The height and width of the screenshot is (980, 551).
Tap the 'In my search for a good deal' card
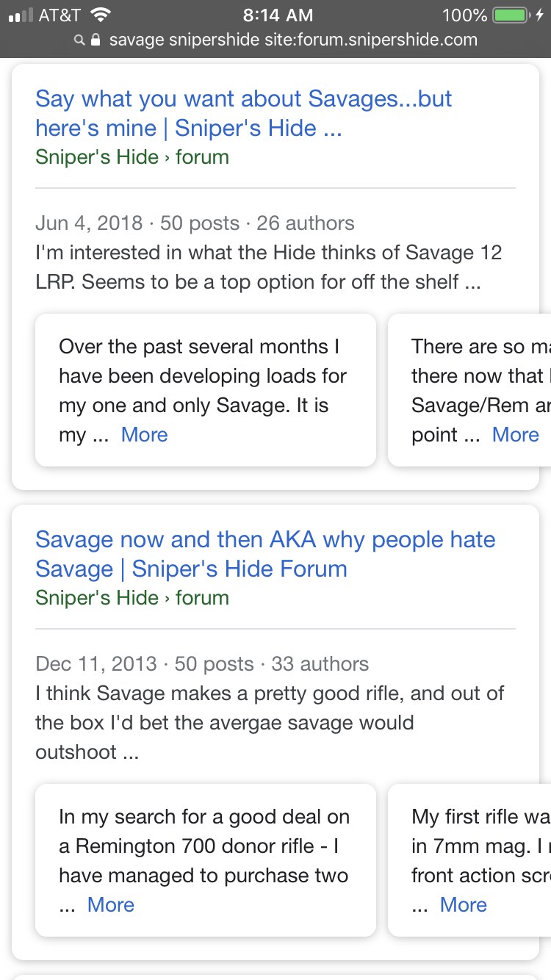206,860
